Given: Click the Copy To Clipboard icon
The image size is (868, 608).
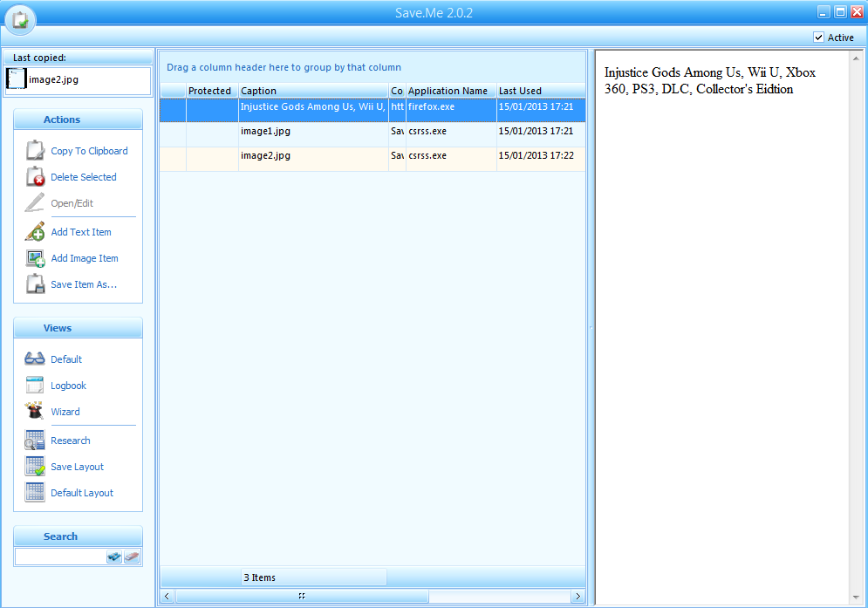Looking at the screenshot, I should (x=35, y=151).
